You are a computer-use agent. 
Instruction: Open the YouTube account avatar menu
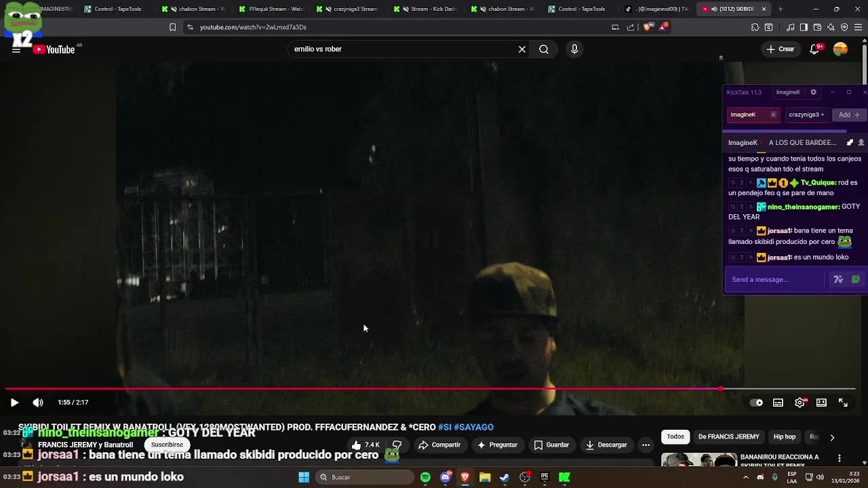(x=840, y=49)
